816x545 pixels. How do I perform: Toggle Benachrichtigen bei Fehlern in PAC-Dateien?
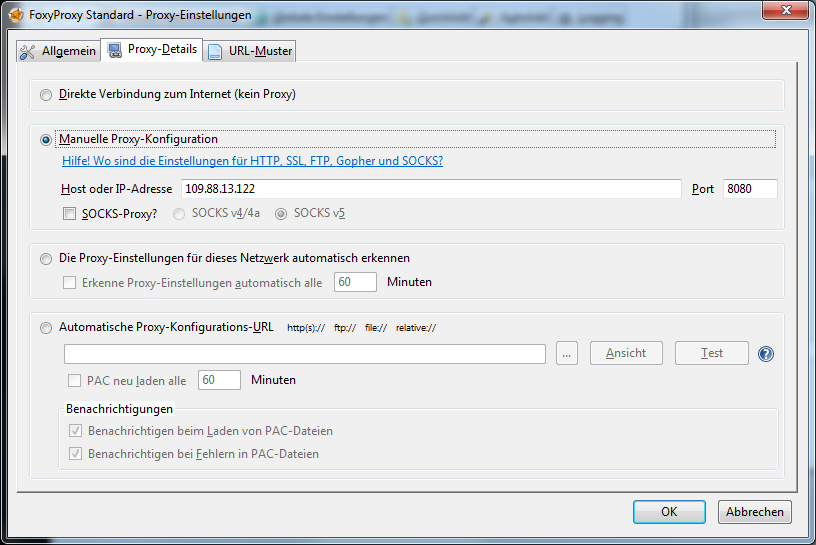[x=75, y=453]
